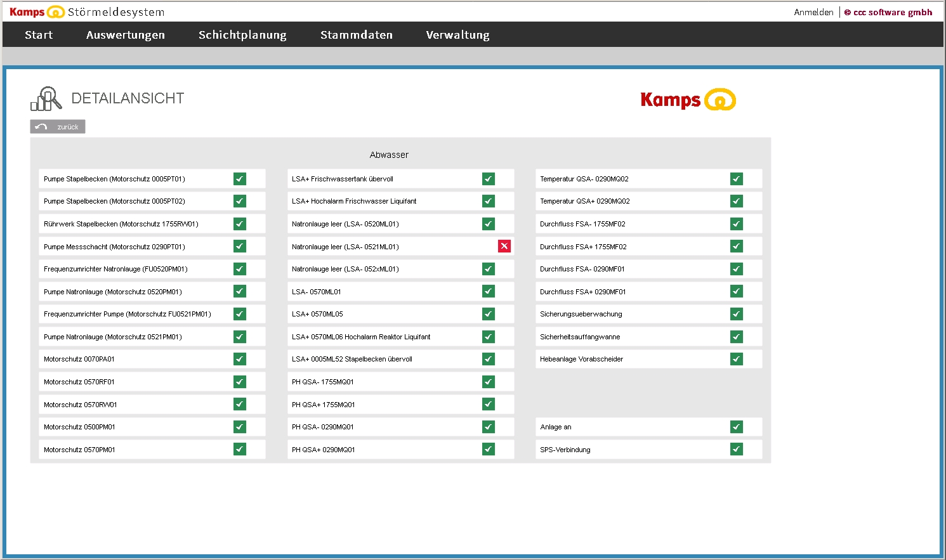Toggle the SPS-Verbindung status checkmark
946x560 pixels.
[x=736, y=449]
